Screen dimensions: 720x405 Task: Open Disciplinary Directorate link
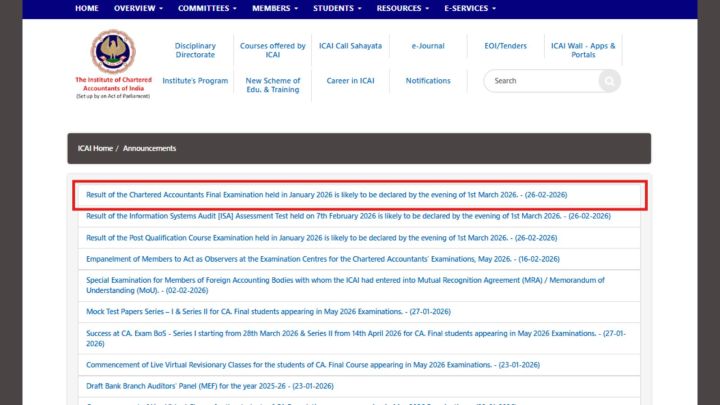(x=195, y=50)
